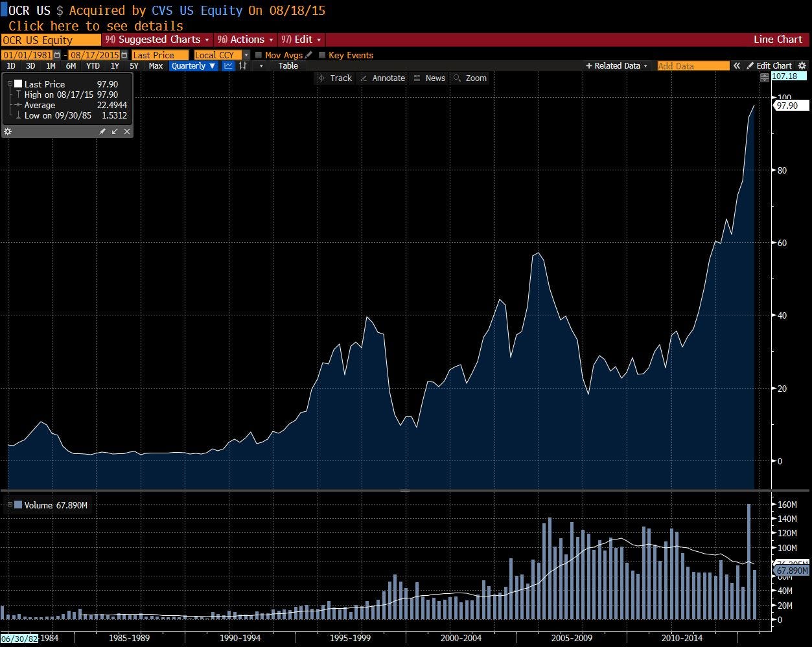This screenshot has width=812, height=647.
Task: Open the News overlay tool
Action: click(429, 78)
